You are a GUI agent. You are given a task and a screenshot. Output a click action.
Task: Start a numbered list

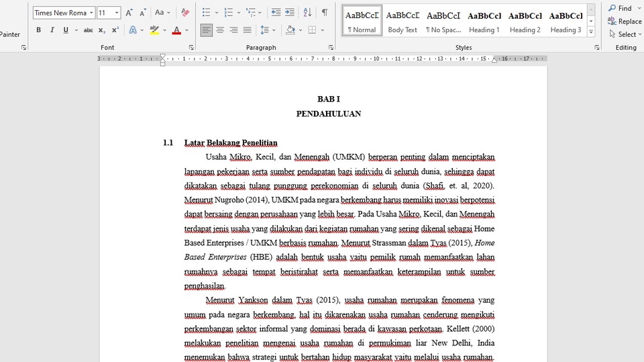229,13
